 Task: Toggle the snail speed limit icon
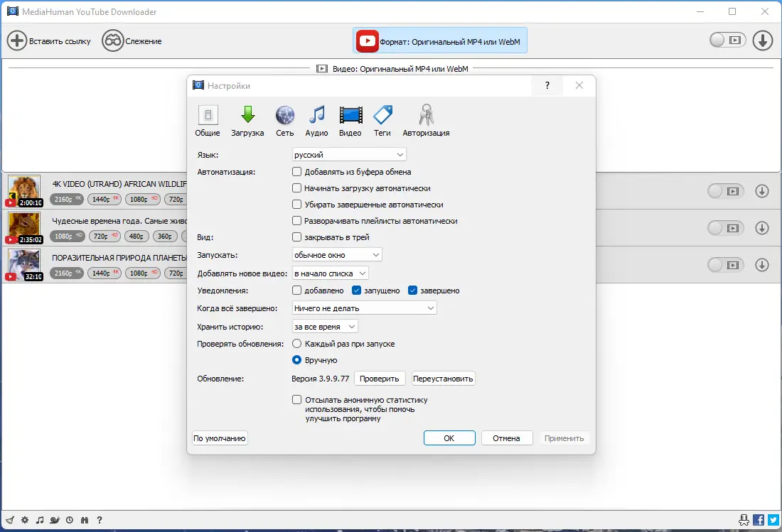55,520
